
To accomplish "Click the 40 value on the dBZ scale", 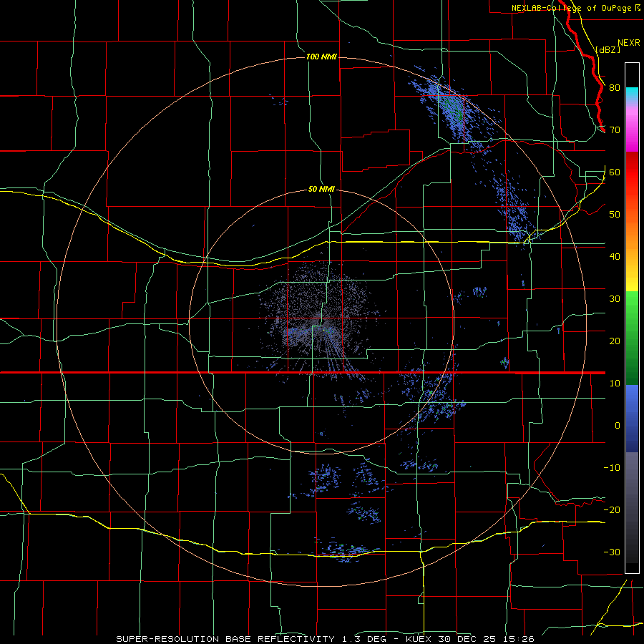I will (615, 256).
